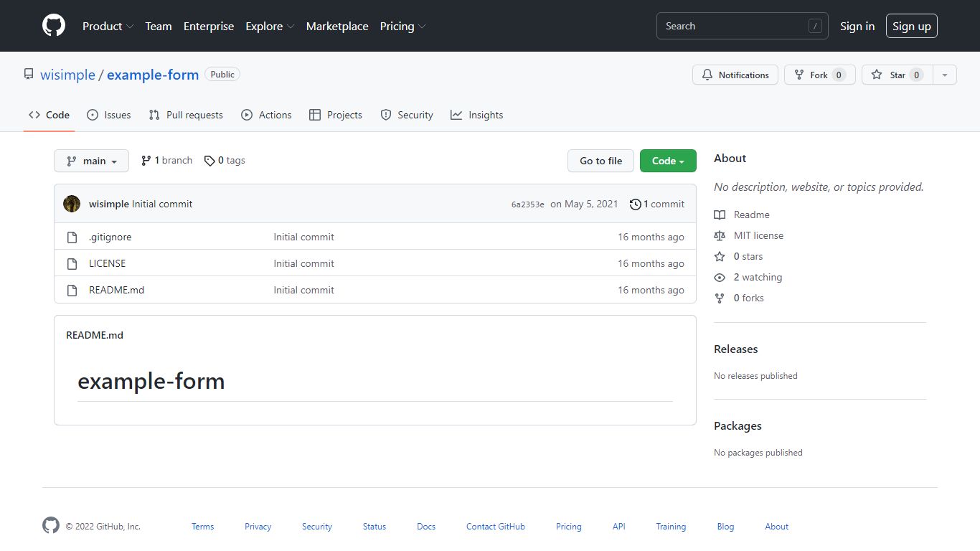
Task: Open the Explore dropdown menu
Action: pos(270,26)
